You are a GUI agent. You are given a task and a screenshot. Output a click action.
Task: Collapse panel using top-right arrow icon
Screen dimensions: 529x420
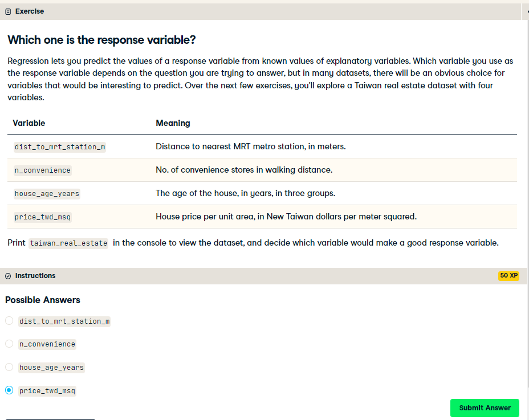(527, 11)
